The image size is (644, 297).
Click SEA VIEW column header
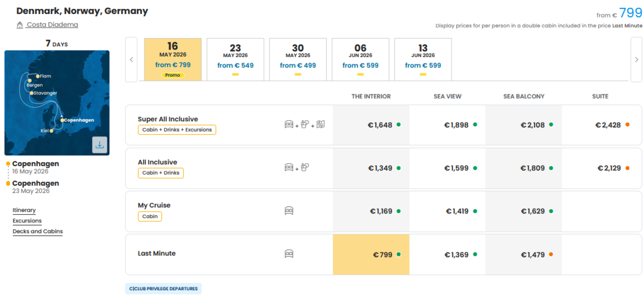tap(448, 97)
